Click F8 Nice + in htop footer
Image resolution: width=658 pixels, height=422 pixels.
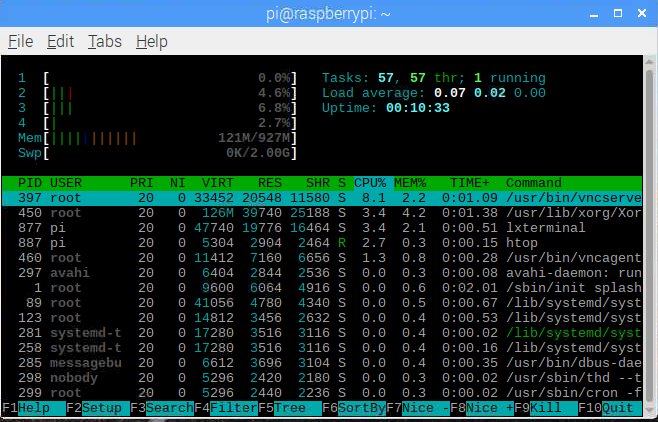click(x=482, y=408)
